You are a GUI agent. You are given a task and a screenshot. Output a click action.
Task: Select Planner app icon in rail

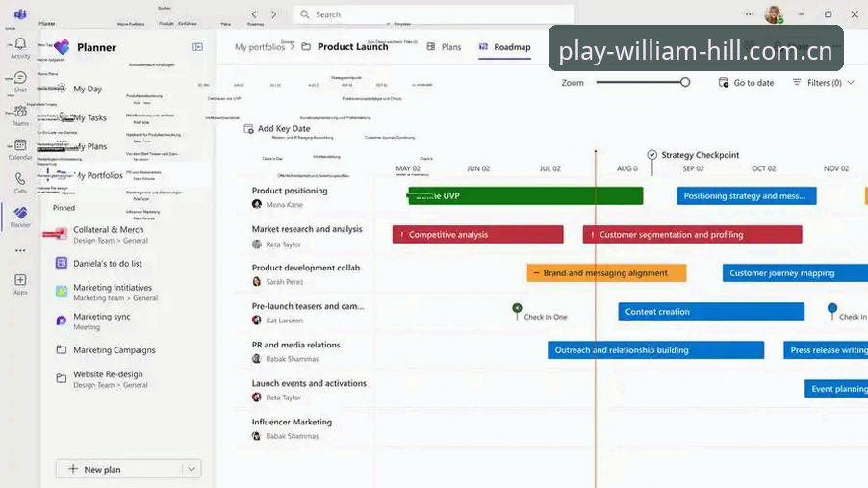(x=20, y=217)
